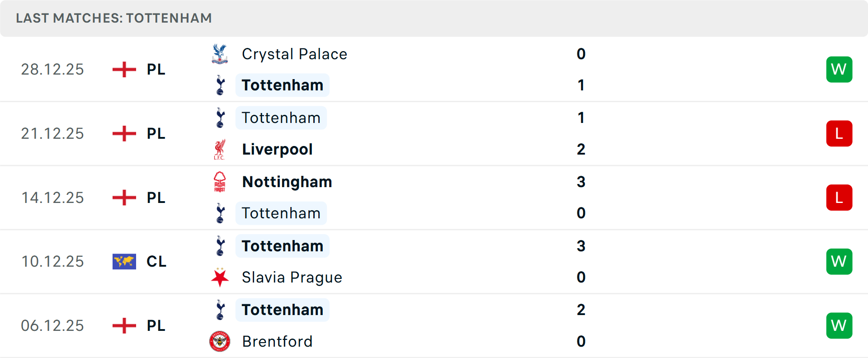Click red L badge for Liverpool match
The image size is (868, 358).
[x=839, y=133]
